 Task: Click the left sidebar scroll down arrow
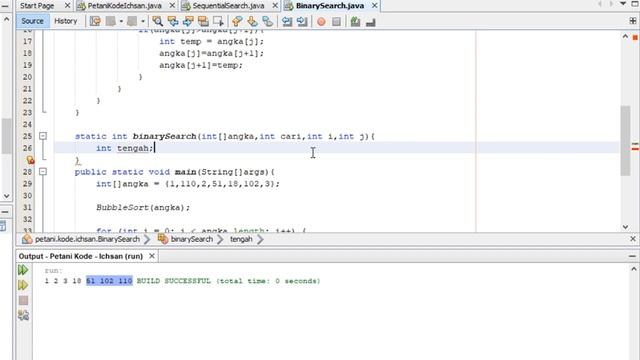point(7,196)
